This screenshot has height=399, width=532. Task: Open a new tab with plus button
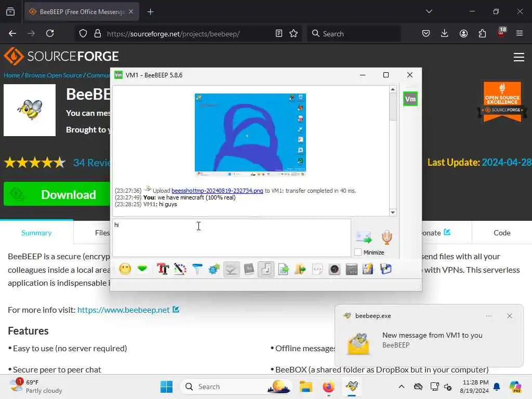(x=150, y=12)
